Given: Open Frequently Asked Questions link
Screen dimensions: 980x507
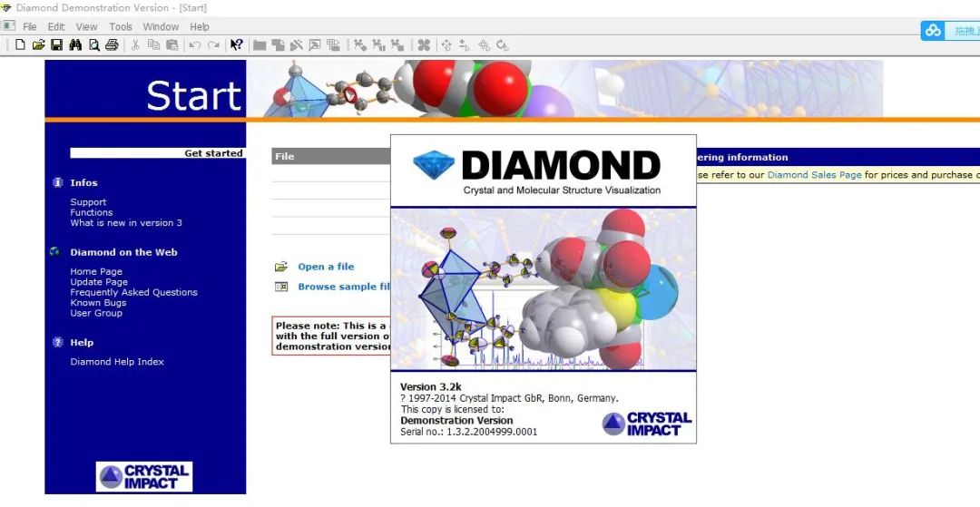Looking at the screenshot, I should [x=133, y=292].
